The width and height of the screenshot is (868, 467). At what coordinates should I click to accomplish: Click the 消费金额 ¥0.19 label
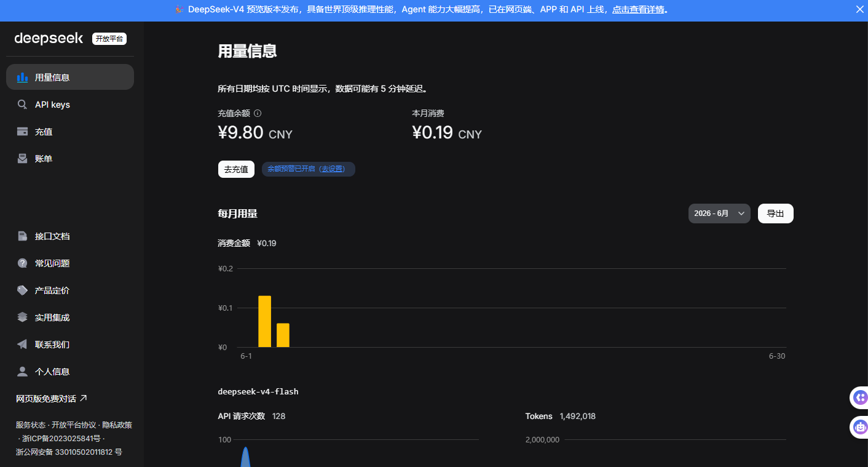[247, 243]
